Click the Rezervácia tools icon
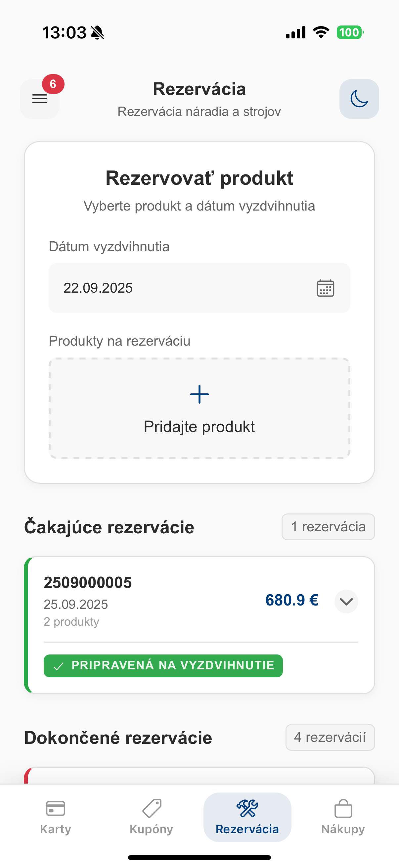 coord(247,808)
